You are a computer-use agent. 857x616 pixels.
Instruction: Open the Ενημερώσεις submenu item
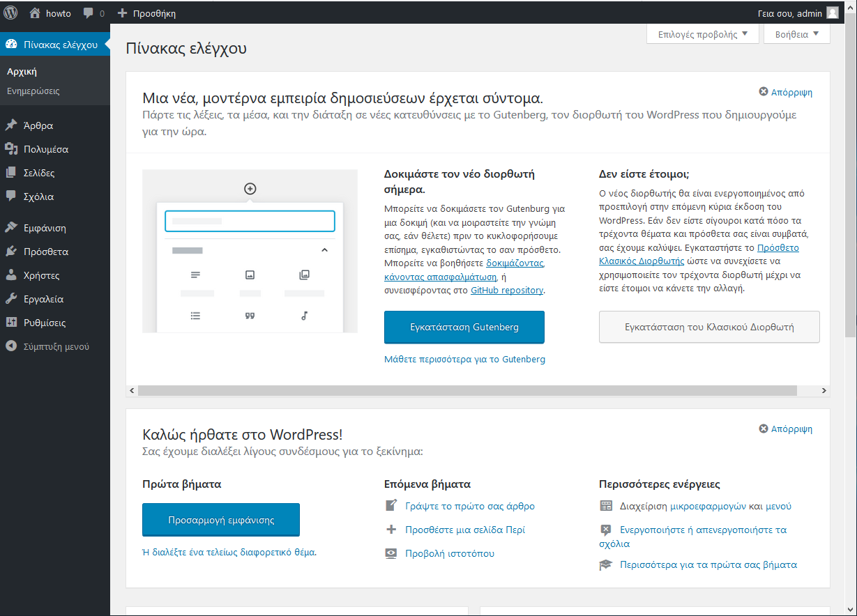(x=33, y=91)
